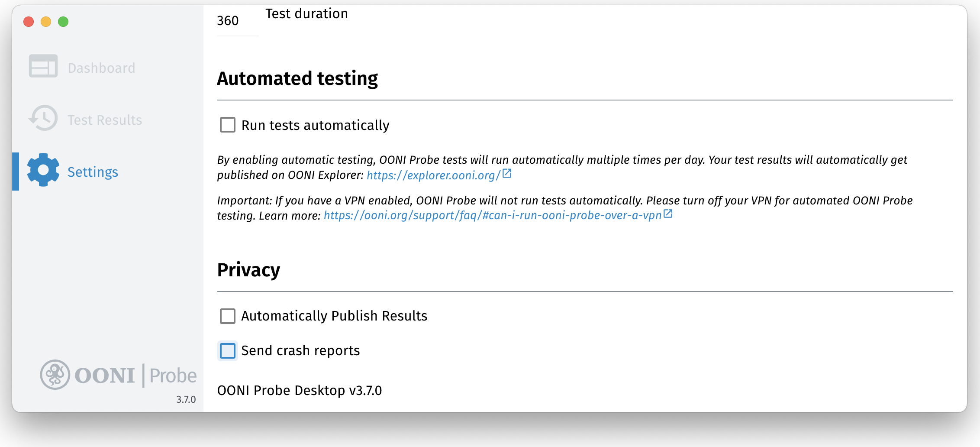Check the Automatically Publish Results box
980x447 pixels.
tap(228, 316)
